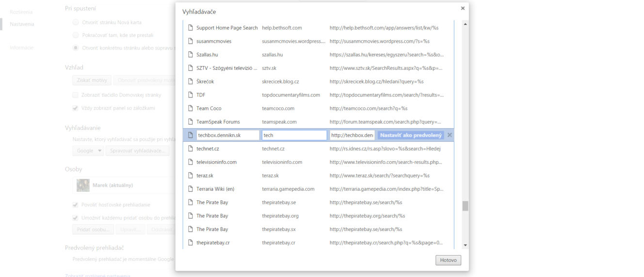This screenshot has height=277, width=644.
Task: Toggle 'Povoliť hosťovské prehliadanie' checkbox
Action: coord(75,205)
